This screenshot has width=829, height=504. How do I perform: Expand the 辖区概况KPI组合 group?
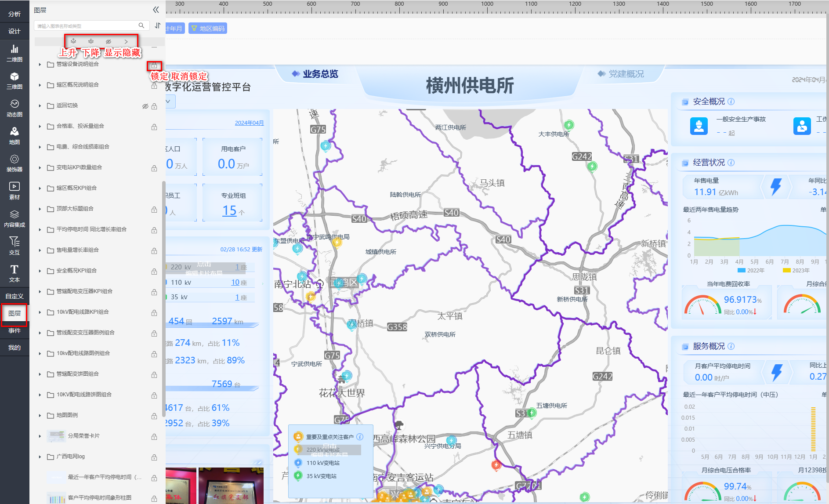pos(40,188)
